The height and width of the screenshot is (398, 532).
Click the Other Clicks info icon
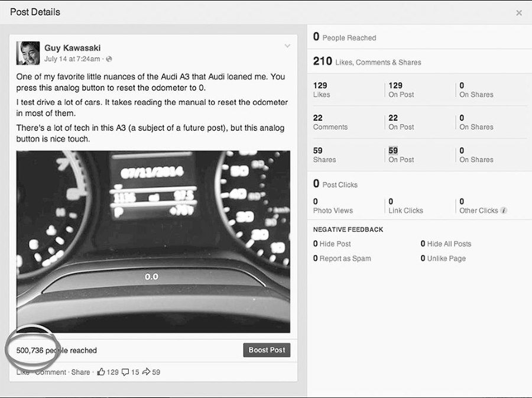click(504, 211)
